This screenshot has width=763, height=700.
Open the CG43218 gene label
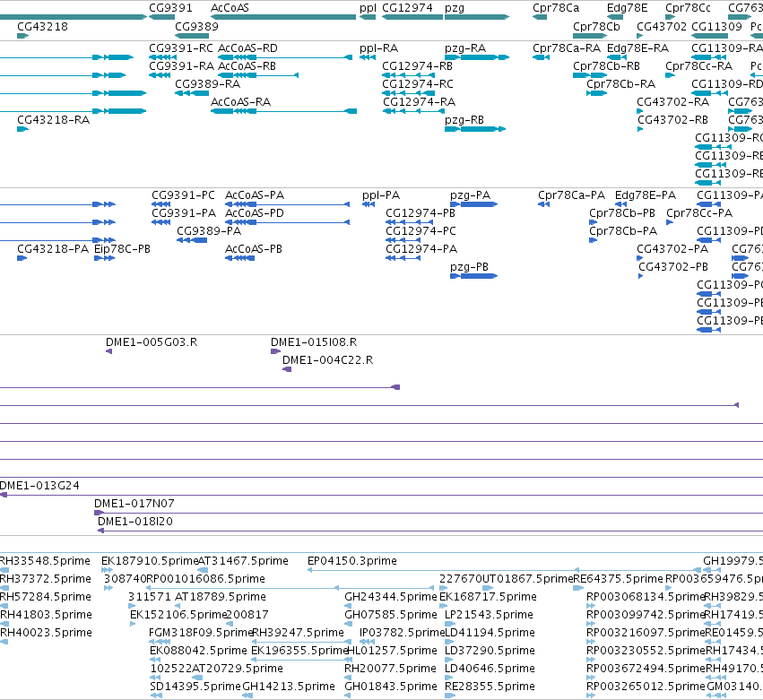42,27
